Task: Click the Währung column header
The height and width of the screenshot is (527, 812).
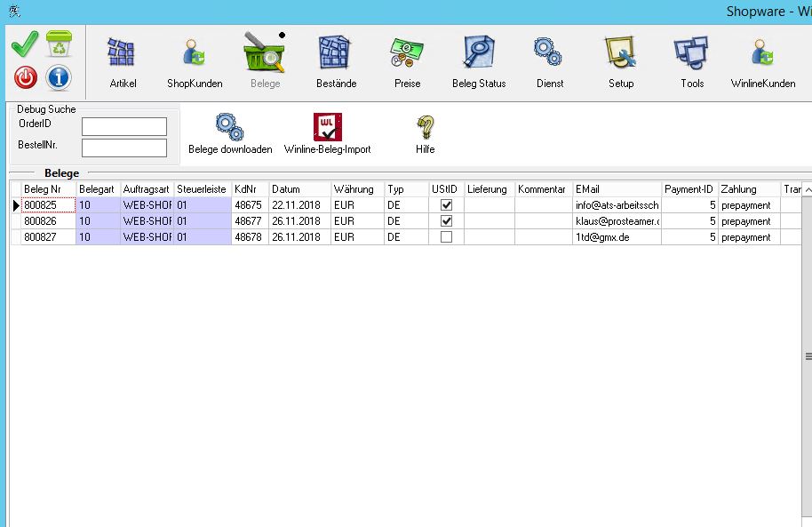Action: tap(358, 189)
